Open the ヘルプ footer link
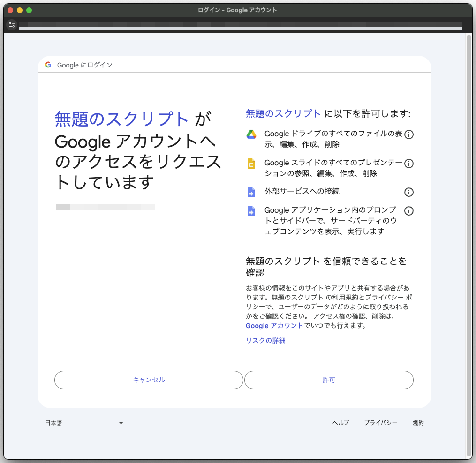Screen dimensions: 476x463 point(340,423)
